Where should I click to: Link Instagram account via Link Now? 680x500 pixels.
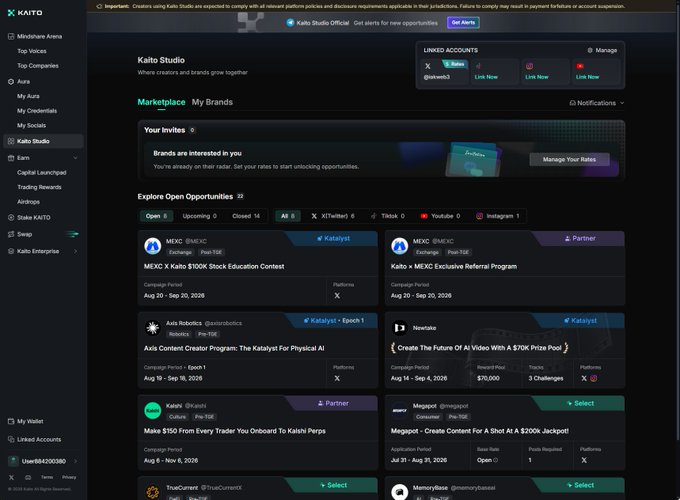[537, 77]
